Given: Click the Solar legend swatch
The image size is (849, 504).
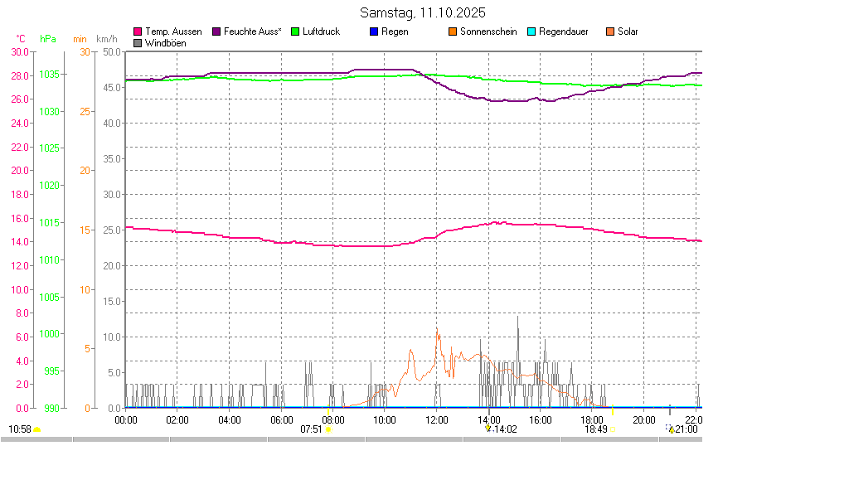Looking at the screenshot, I should point(610,31).
